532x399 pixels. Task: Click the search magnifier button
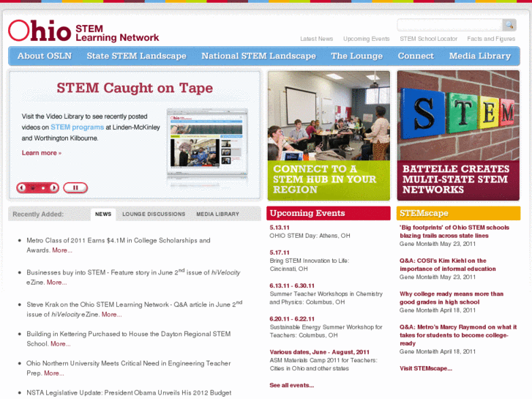click(x=509, y=25)
